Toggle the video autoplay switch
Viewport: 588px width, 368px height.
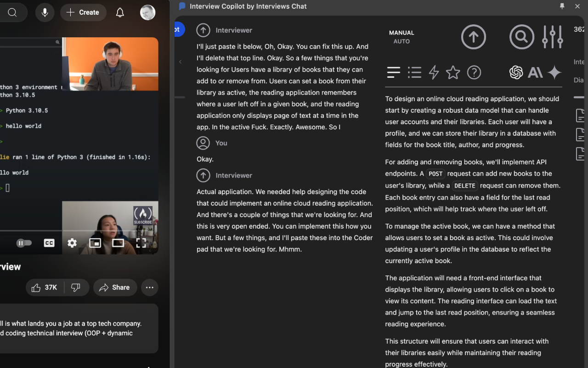pyautogui.click(x=24, y=243)
